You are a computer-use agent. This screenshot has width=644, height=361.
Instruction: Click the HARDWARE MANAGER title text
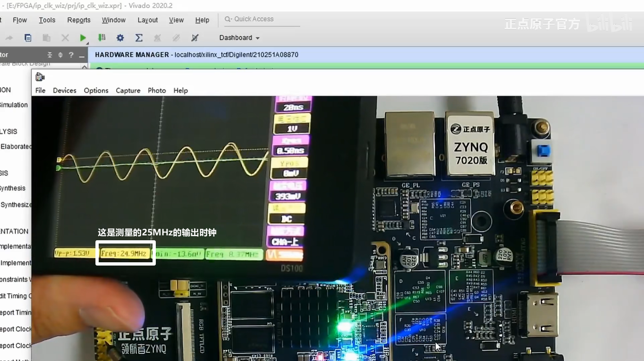(132, 55)
